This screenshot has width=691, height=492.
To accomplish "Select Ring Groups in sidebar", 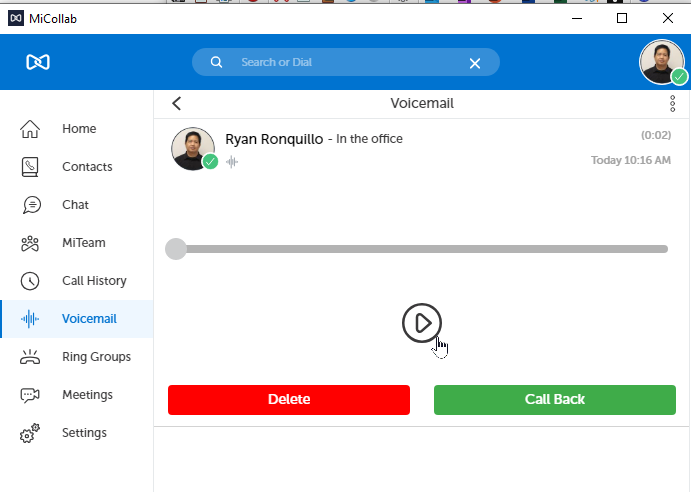I will tap(96, 357).
